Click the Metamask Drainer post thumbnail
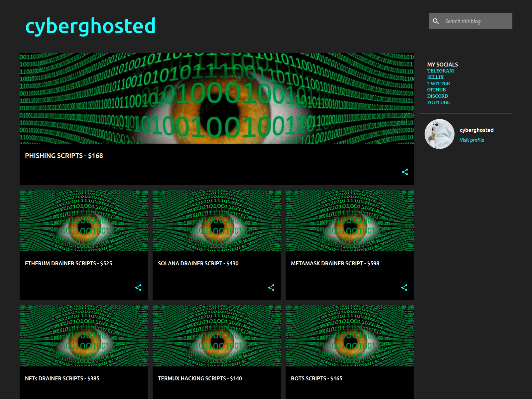 pyautogui.click(x=349, y=221)
